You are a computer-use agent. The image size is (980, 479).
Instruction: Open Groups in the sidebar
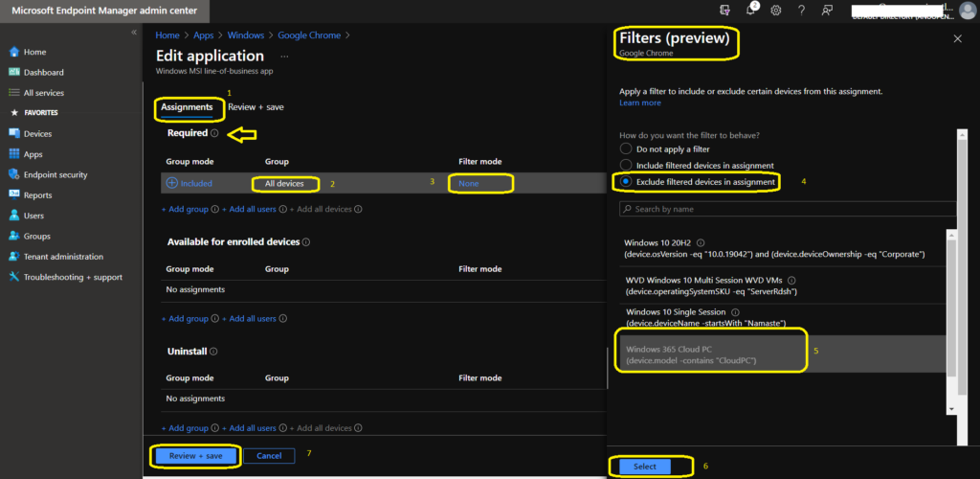[x=36, y=237]
